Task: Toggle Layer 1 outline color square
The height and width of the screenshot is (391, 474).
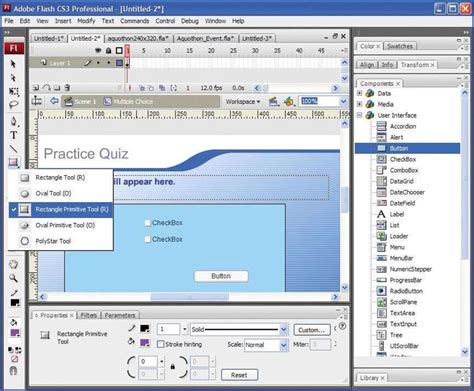Action: coord(119,63)
